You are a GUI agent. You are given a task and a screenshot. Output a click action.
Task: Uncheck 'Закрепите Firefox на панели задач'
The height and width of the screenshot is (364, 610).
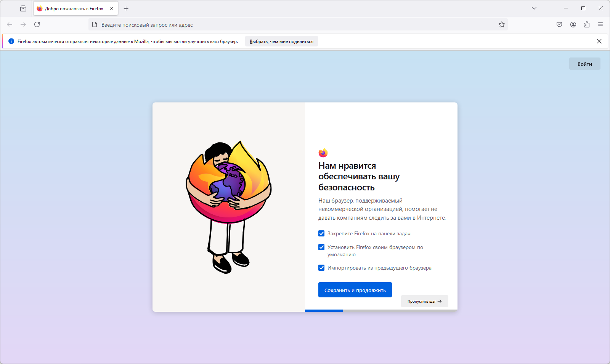[x=321, y=233]
